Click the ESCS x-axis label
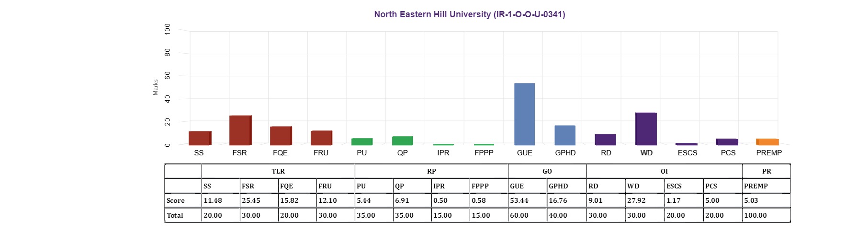This screenshot has width=868, height=245. pos(688,153)
